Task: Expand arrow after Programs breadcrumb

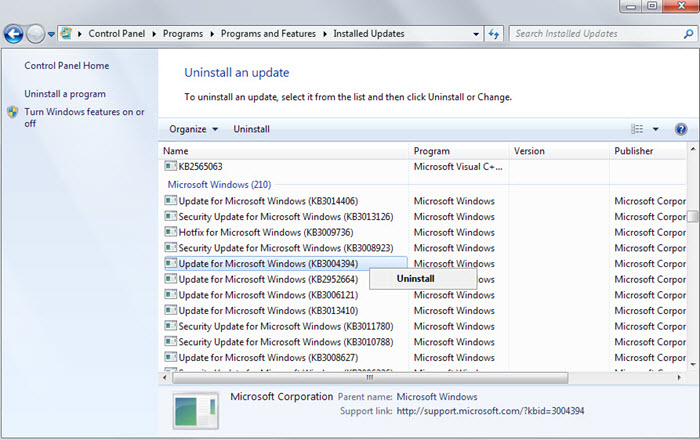Action: point(212,34)
